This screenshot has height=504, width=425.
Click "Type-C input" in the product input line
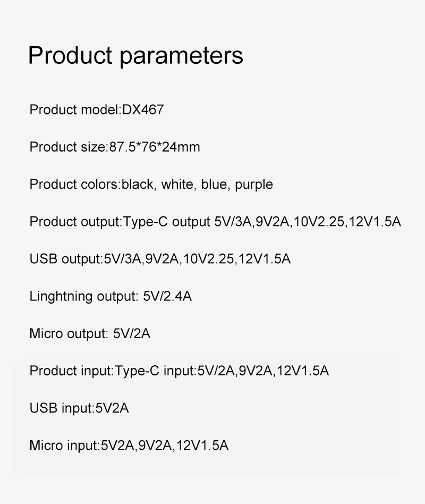click(x=155, y=371)
